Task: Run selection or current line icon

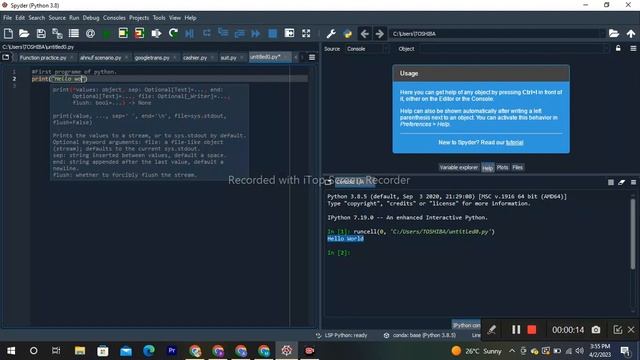Action: [156, 33]
